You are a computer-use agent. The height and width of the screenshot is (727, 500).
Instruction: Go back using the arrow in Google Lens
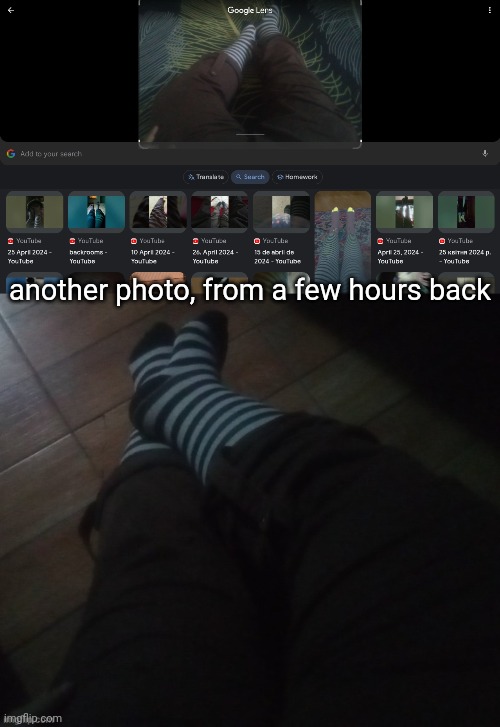click(x=11, y=10)
